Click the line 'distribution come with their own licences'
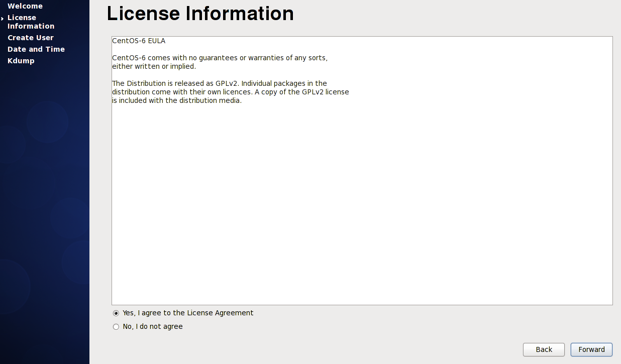 [x=230, y=92]
